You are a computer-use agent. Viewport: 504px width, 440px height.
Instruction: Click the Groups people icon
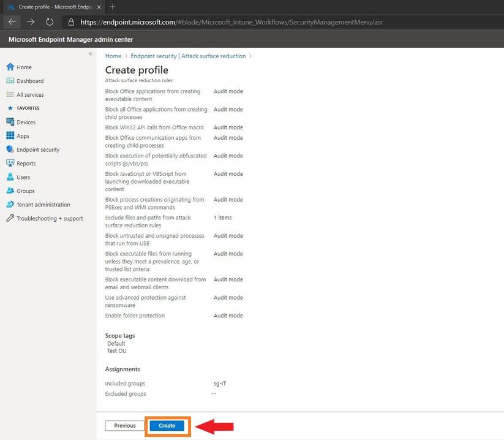[x=10, y=191]
